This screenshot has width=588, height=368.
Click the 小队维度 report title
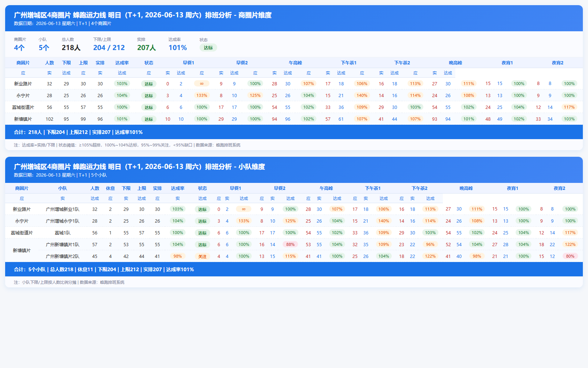[x=139, y=167]
